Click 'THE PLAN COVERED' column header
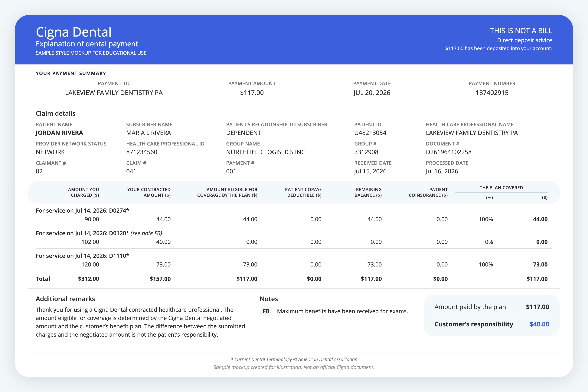The width and height of the screenshot is (588, 392). [x=501, y=188]
